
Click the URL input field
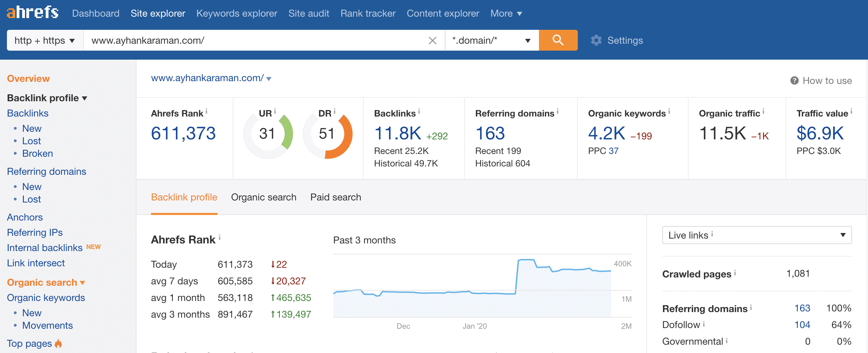(x=256, y=40)
